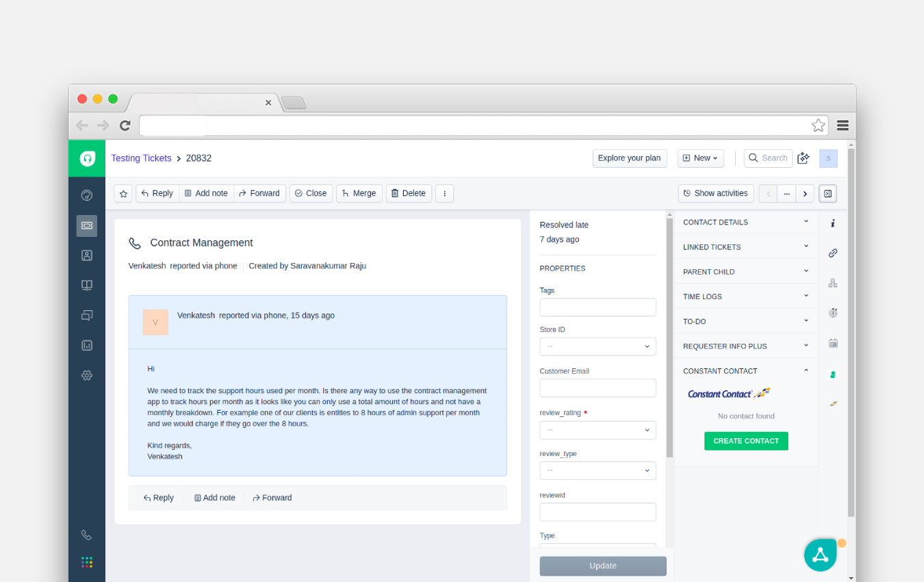The width and height of the screenshot is (924, 582).
Task: Expand the TO-DO section
Action: (746, 321)
